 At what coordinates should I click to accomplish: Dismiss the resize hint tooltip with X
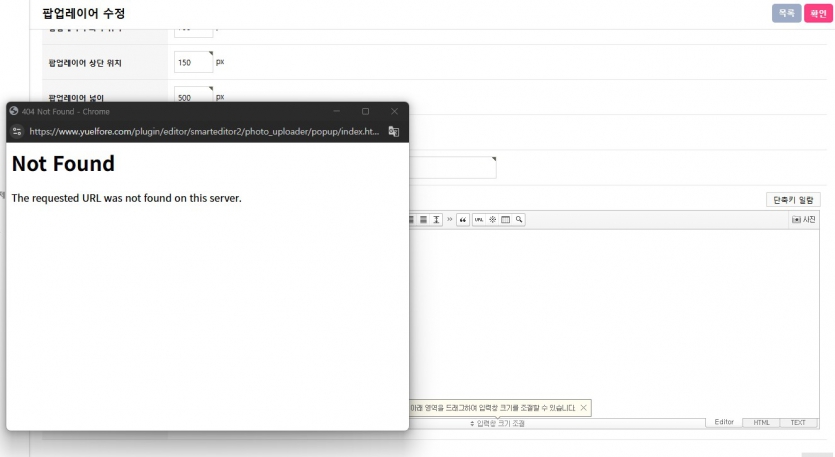click(584, 408)
